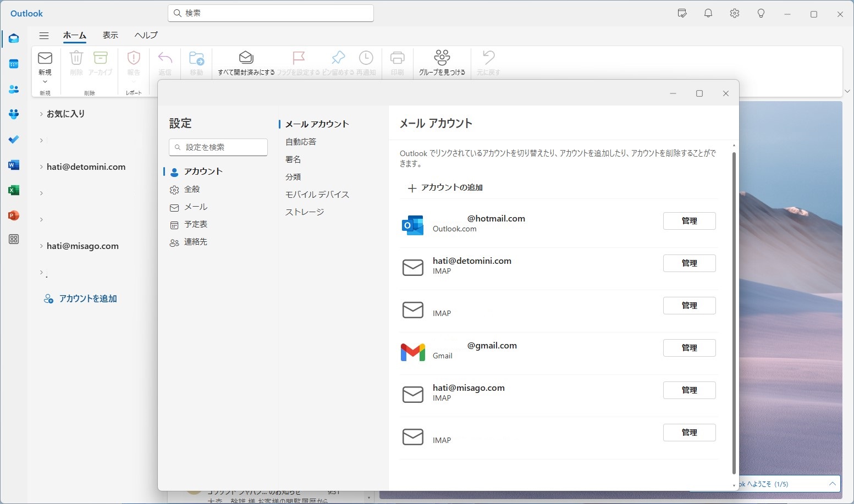Viewport: 854px width, 504px height.
Task: Toggle the hamburger navigation pane button
Action: click(44, 35)
